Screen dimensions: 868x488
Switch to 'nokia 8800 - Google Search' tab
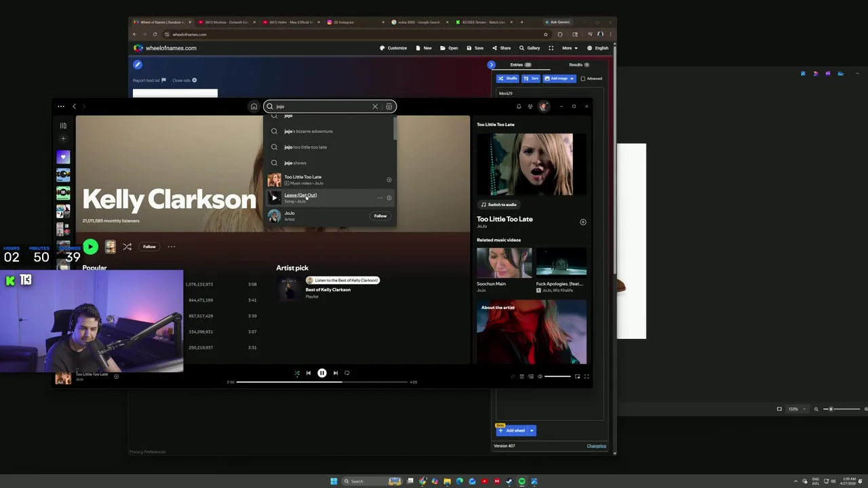click(418, 22)
